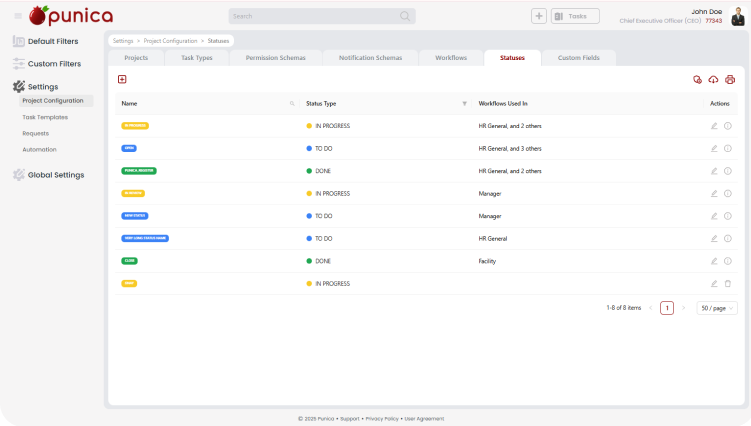Click the previous page arrow
Screen dimensions: 751x426
pyautogui.click(x=650, y=308)
